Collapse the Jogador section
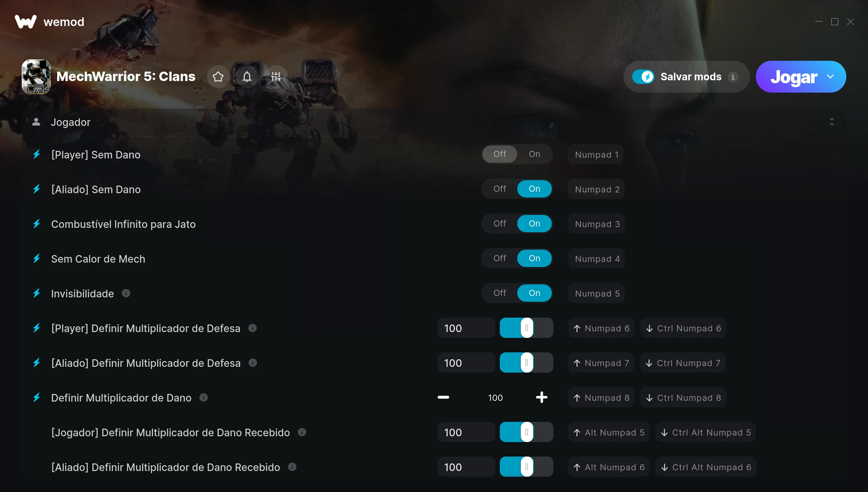868x492 pixels. click(x=832, y=122)
